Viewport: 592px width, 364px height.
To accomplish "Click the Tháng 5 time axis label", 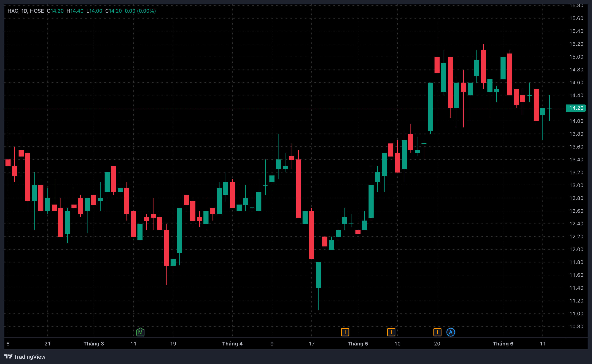I will (358, 344).
